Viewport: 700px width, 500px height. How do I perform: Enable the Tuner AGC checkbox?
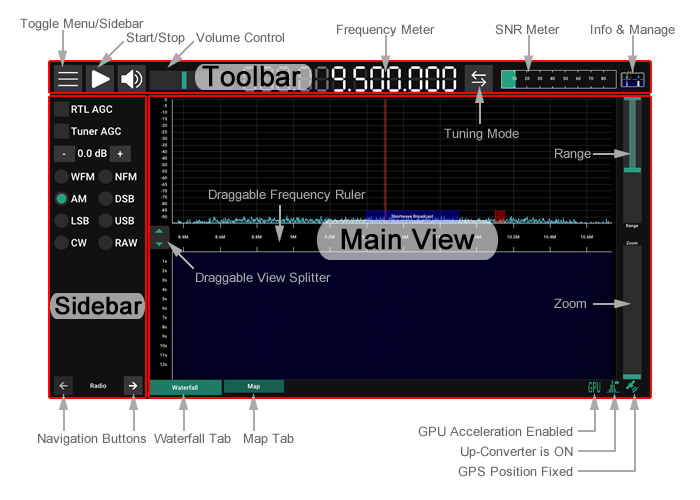click(x=62, y=131)
